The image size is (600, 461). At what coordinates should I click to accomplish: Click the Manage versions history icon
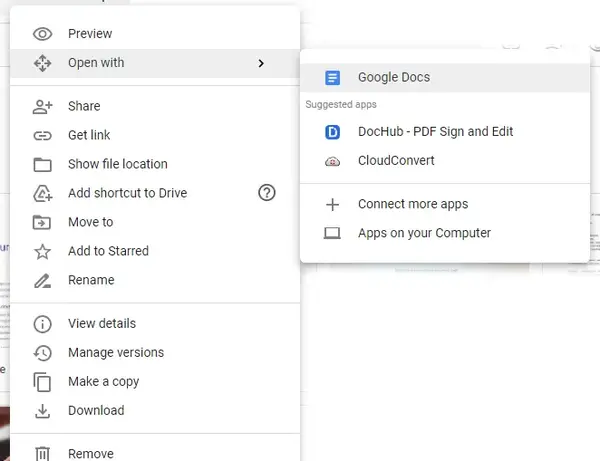pyautogui.click(x=42, y=353)
